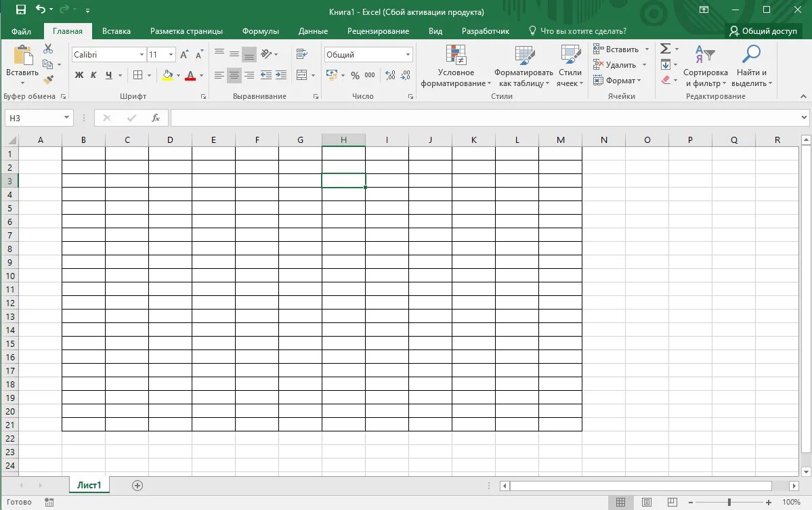Decrease font size with small A
Viewport: 812px width, 510px height.
pyautogui.click(x=199, y=54)
